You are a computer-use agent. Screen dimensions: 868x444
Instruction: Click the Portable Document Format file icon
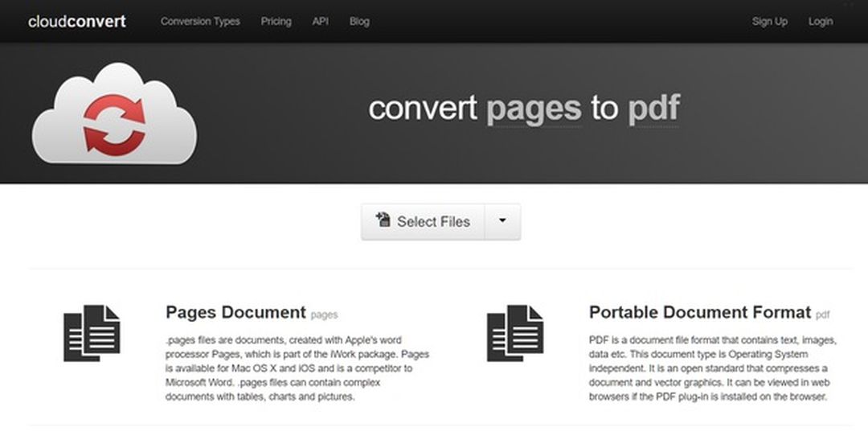(x=515, y=332)
